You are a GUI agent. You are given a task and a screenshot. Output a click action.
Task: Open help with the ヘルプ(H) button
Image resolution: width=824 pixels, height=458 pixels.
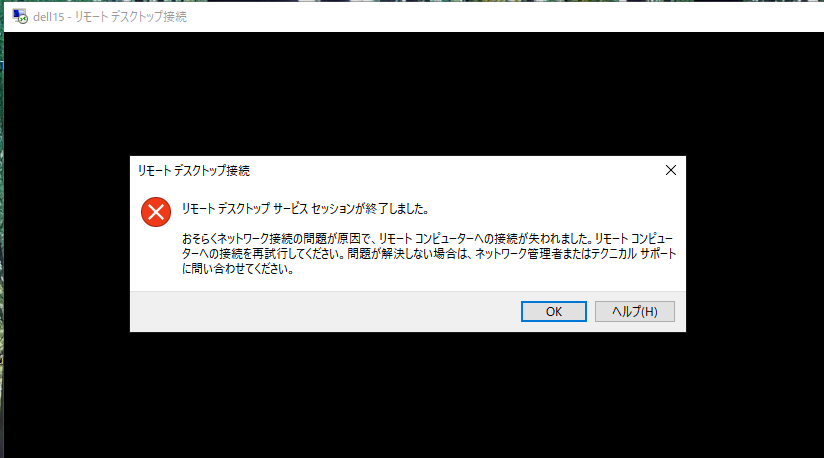pyautogui.click(x=634, y=311)
